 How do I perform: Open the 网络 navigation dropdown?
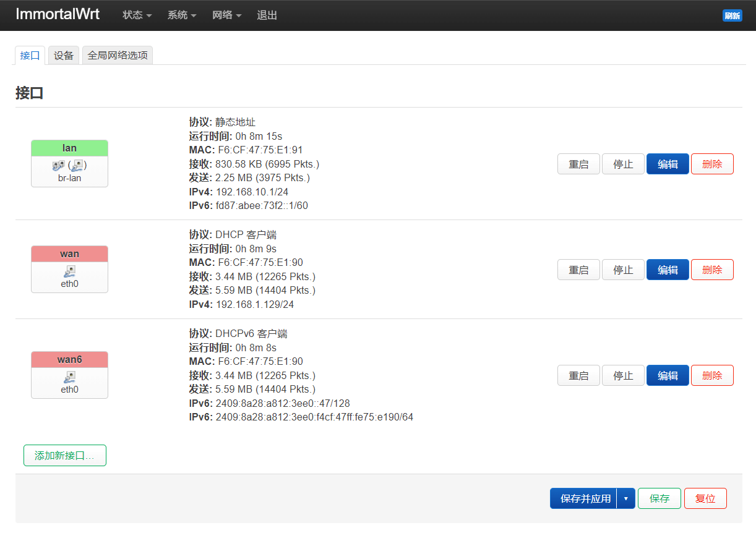pos(226,15)
